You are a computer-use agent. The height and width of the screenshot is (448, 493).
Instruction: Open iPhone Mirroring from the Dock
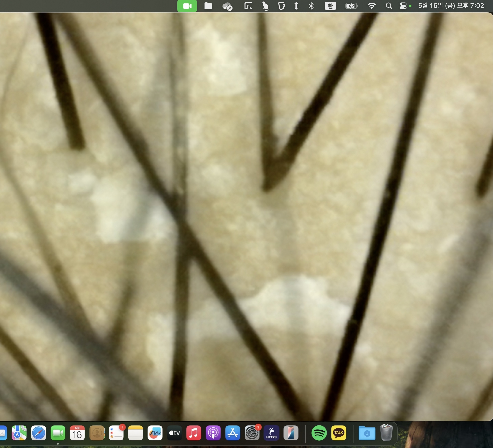291,433
